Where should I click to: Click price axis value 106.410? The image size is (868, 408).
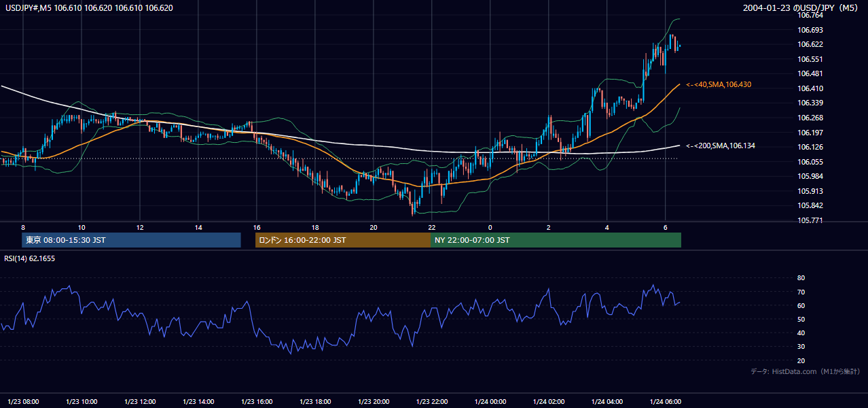(810, 88)
